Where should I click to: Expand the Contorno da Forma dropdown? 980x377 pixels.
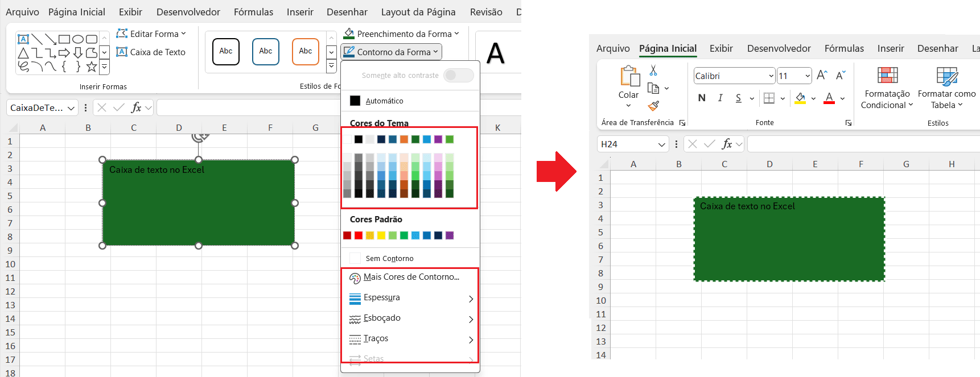[x=392, y=52]
